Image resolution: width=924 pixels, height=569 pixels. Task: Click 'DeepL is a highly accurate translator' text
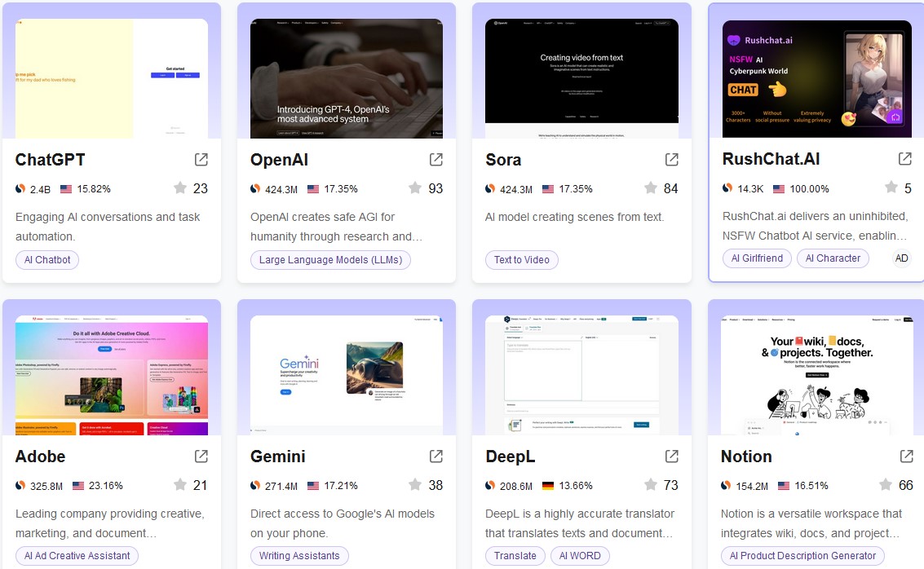[579, 523]
